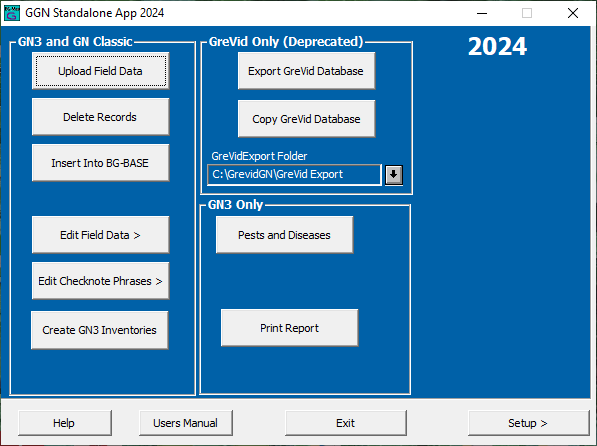The image size is (597, 446).
Task: Choose Insert Into BG-BASE
Action: (x=101, y=163)
